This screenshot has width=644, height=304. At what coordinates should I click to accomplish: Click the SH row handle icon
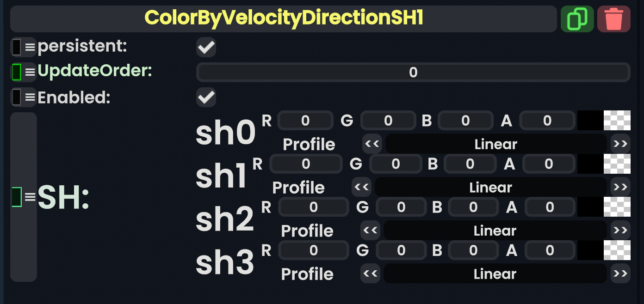pos(23,197)
